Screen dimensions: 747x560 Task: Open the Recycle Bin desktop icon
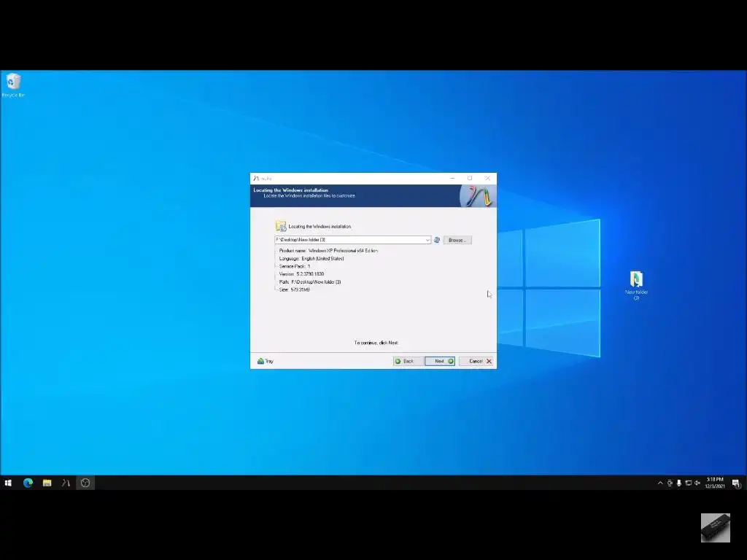pyautogui.click(x=13, y=85)
